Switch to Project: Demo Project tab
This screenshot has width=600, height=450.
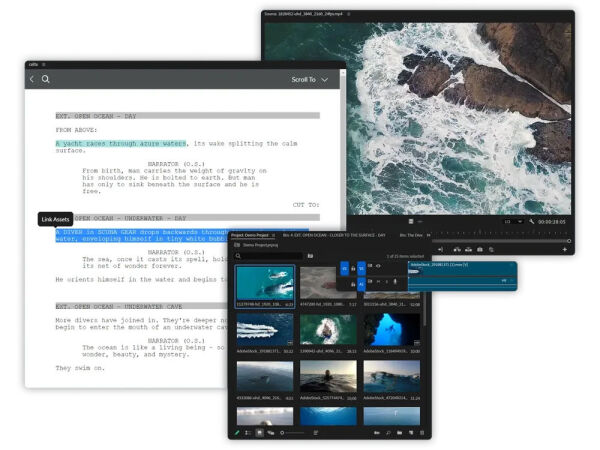(x=250, y=235)
